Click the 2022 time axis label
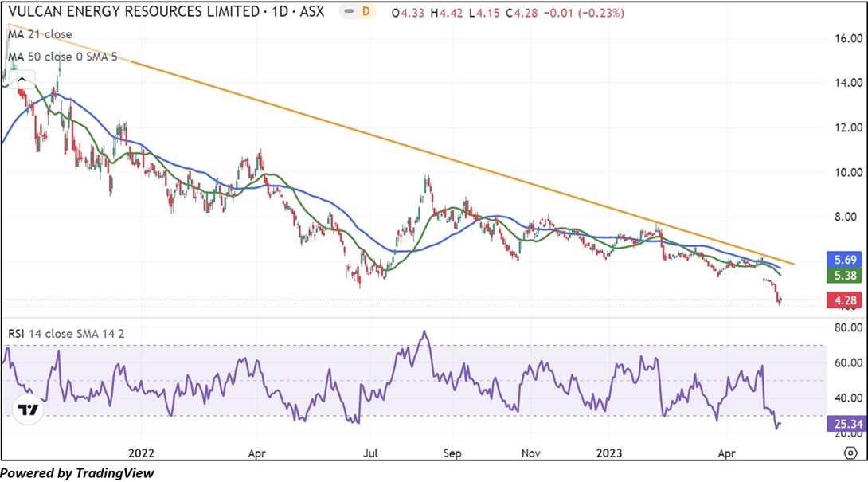This screenshot has width=868, height=482. [x=141, y=453]
